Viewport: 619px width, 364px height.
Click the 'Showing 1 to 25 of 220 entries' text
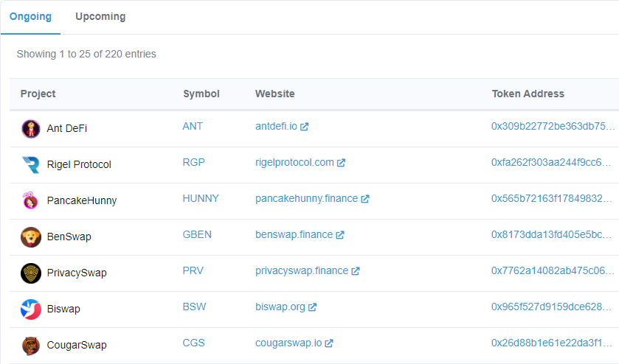click(x=86, y=54)
